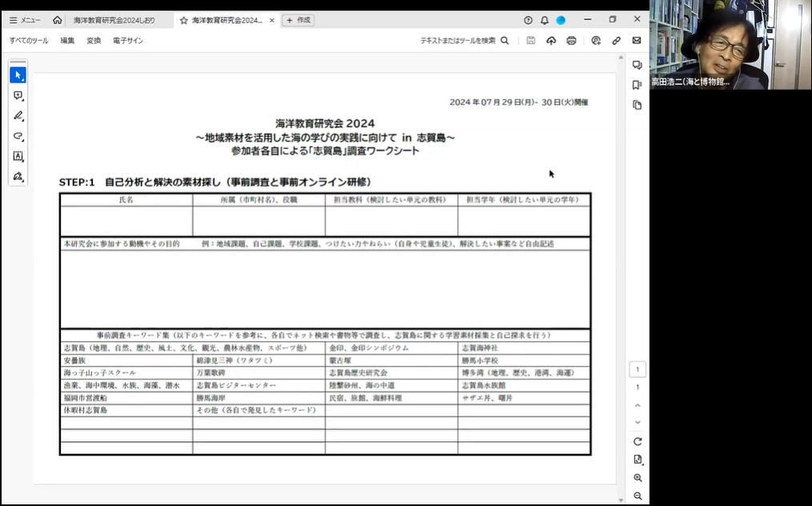Click the 志賀海神社 keyword cell
The height and width of the screenshot is (506, 812).
[x=524, y=348]
